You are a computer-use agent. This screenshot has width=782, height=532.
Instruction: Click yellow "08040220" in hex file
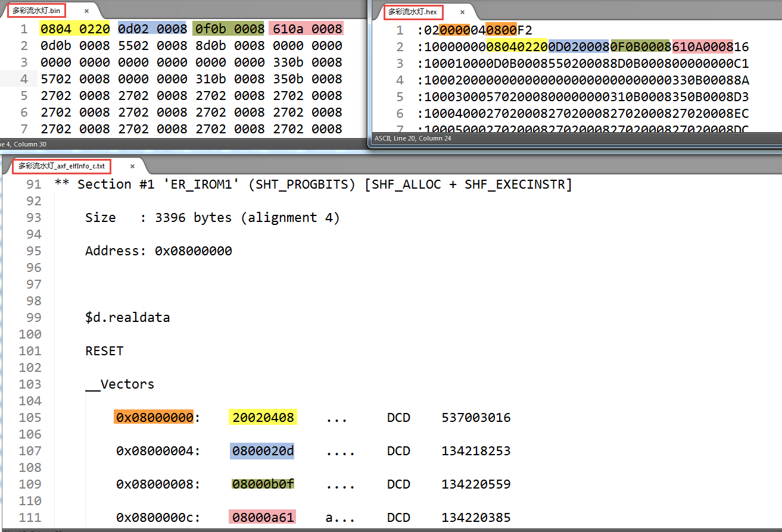click(517, 46)
